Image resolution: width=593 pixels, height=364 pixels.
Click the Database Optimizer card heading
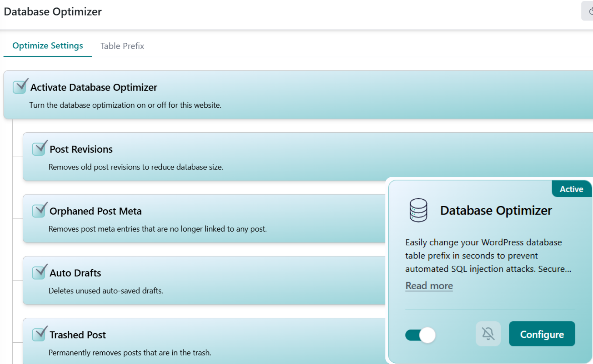coord(496,210)
